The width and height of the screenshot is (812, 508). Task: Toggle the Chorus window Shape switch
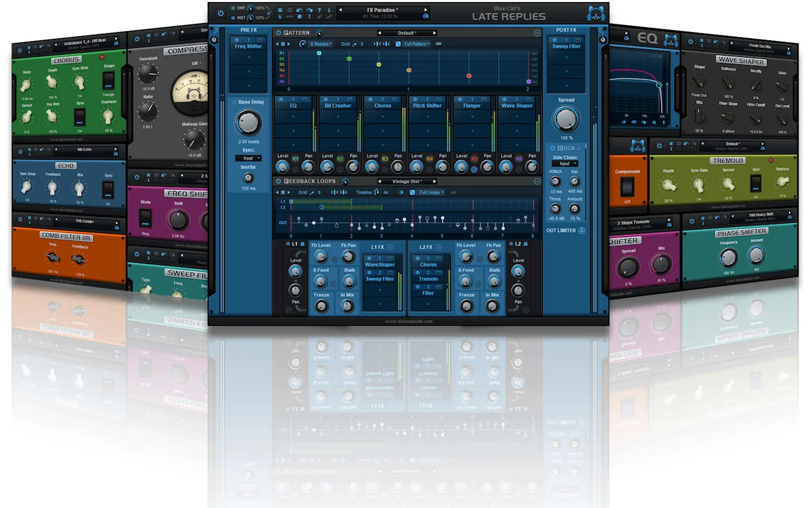tap(108, 81)
